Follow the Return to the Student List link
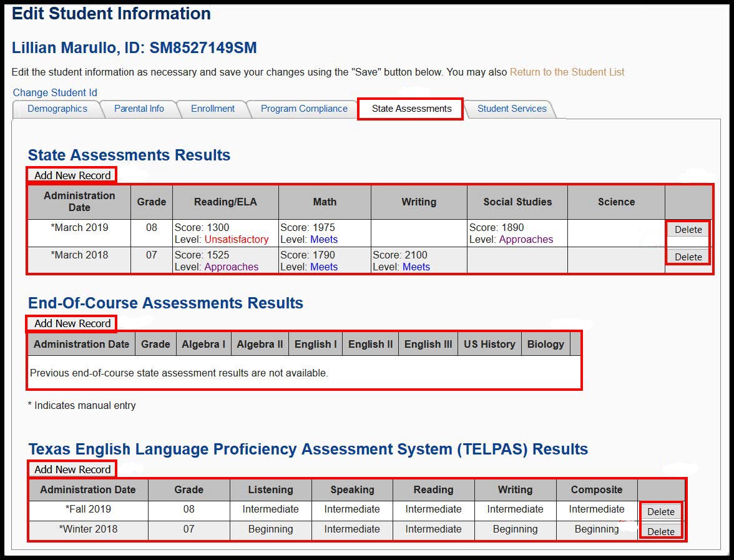 click(x=566, y=72)
